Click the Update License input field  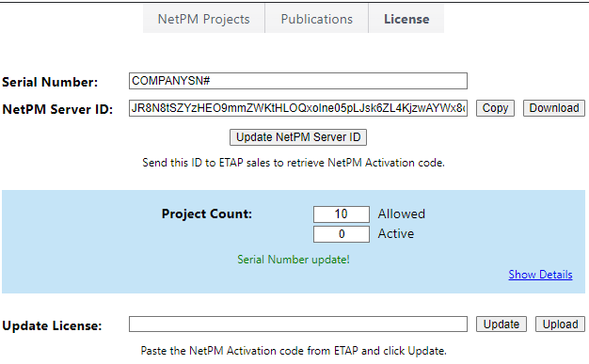tap(298, 324)
